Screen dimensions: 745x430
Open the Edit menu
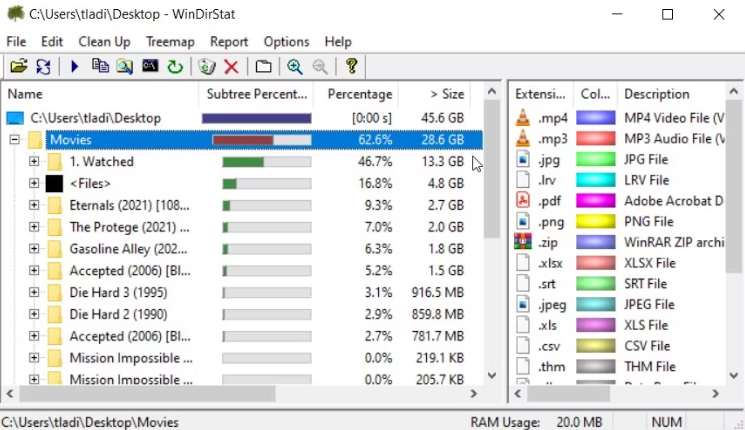[x=52, y=42]
